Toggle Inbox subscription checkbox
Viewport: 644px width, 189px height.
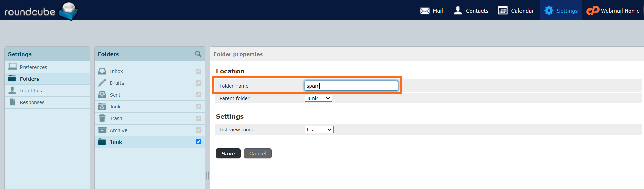[x=198, y=71]
